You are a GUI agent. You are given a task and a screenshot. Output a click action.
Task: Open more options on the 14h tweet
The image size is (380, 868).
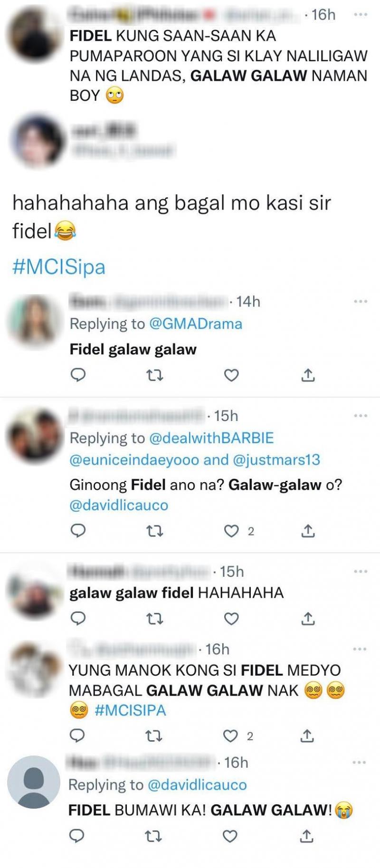pos(361,301)
